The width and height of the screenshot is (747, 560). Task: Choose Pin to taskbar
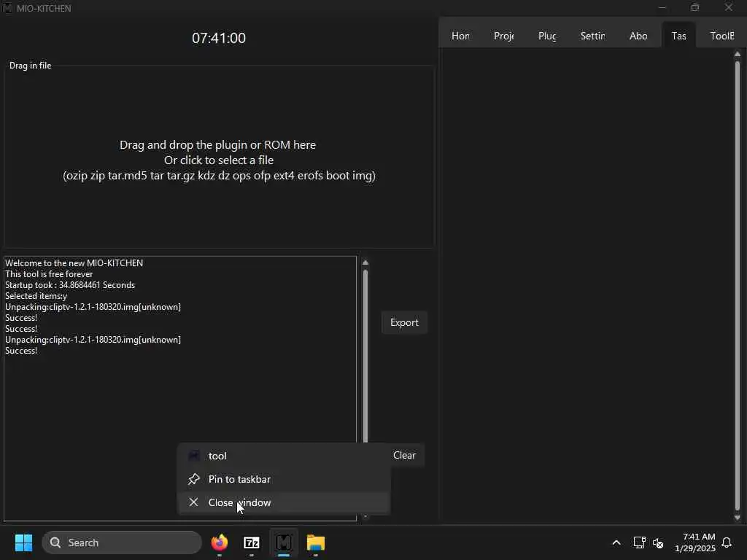pyautogui.click(x=285, y=479)
